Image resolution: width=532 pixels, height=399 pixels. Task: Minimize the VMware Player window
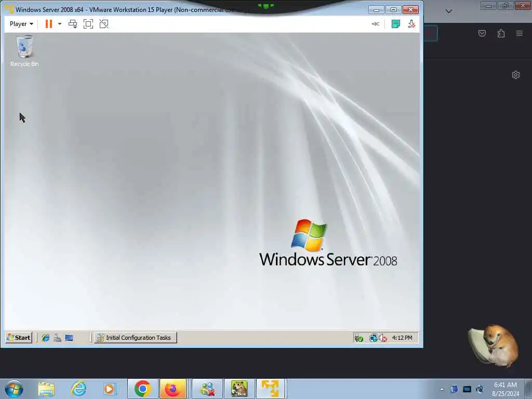[376, 10]
